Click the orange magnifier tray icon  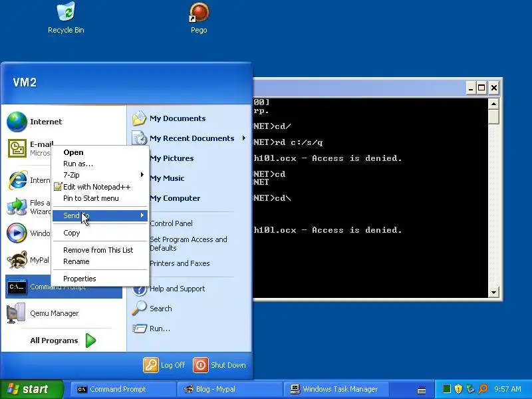(x=483, y=389)
